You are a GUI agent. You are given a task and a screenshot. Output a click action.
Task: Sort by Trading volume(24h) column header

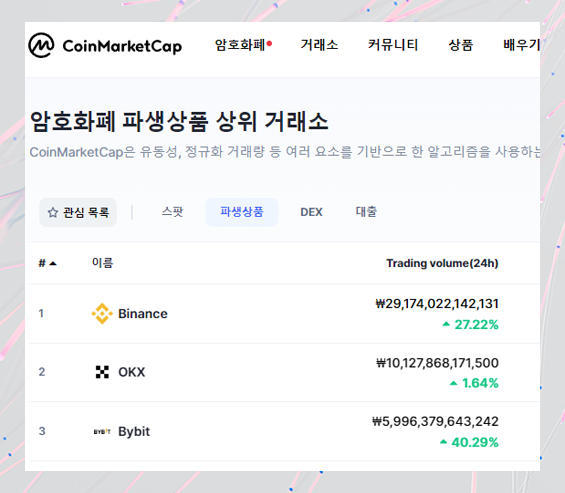(442, 263)
